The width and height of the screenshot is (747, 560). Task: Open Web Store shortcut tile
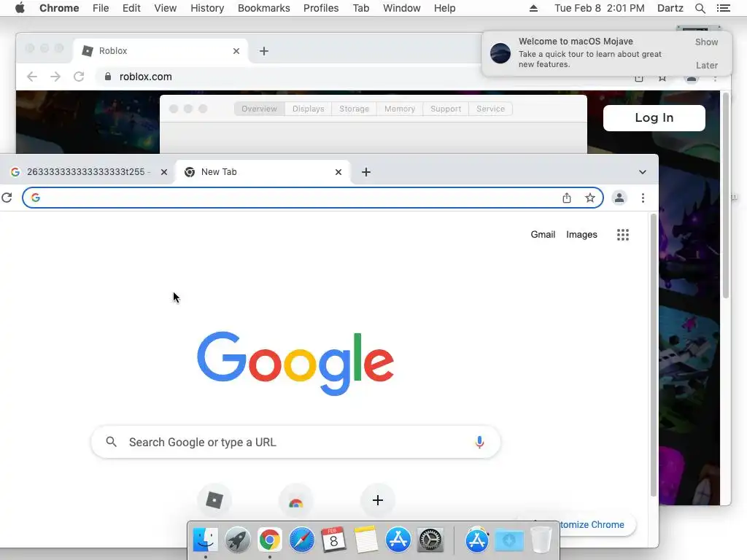click(296, 501)
